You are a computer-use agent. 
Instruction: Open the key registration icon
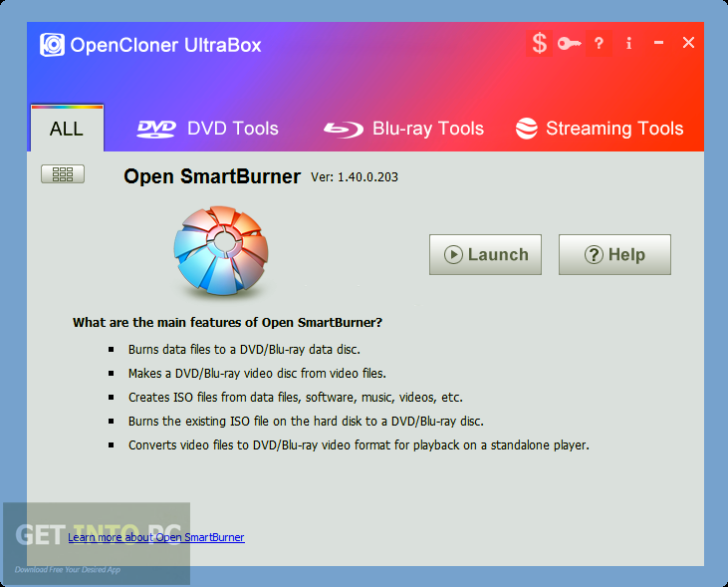click(570, 44)
